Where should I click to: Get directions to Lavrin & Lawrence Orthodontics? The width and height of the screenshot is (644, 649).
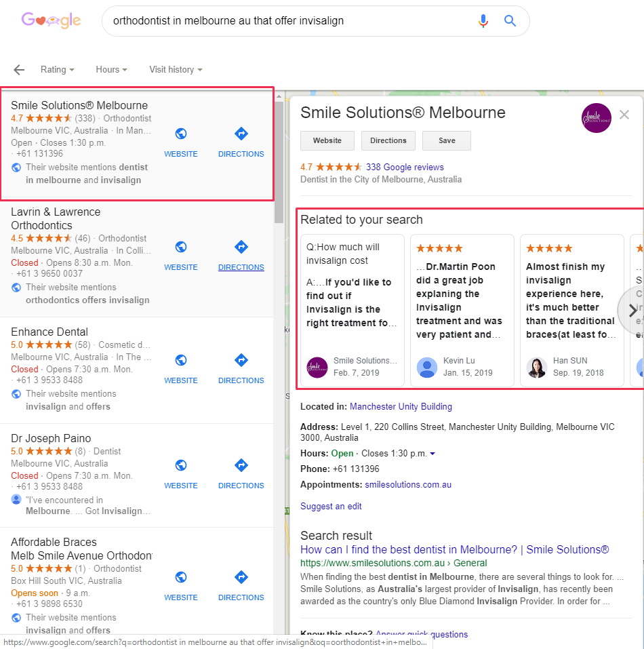click(x=241, y=248)
